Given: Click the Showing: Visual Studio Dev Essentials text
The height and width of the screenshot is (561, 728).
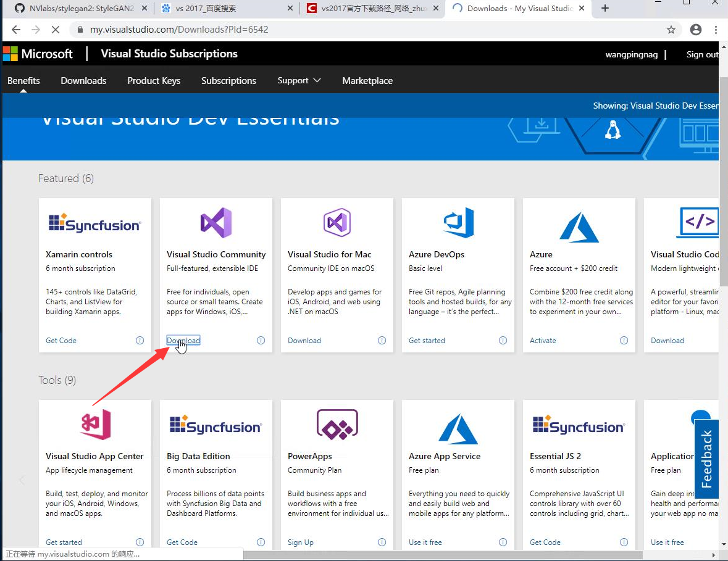Looking at the screenshot, I should coord(656,106).
